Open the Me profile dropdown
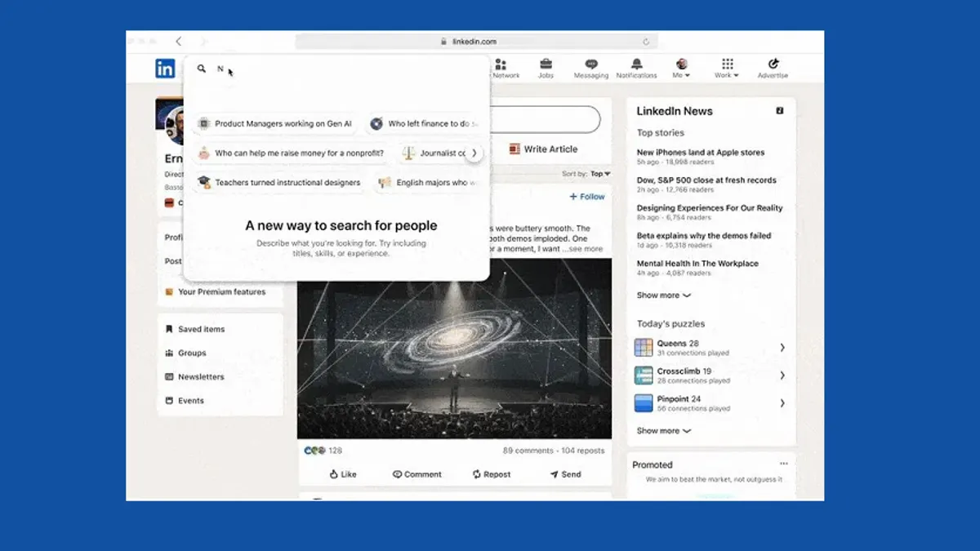Screen dimensions: 980x551 point(681,68)
